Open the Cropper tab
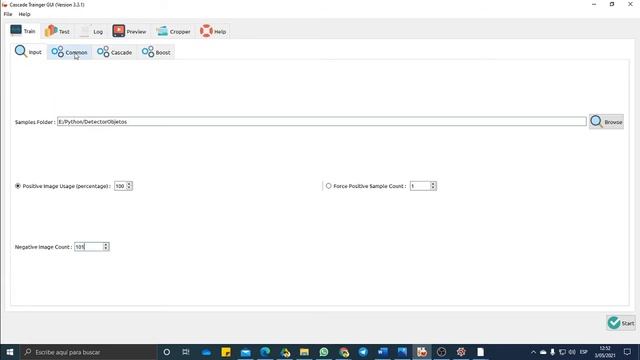Image resolution: width=640 pixels, height=360 pixels. (173, 31)
